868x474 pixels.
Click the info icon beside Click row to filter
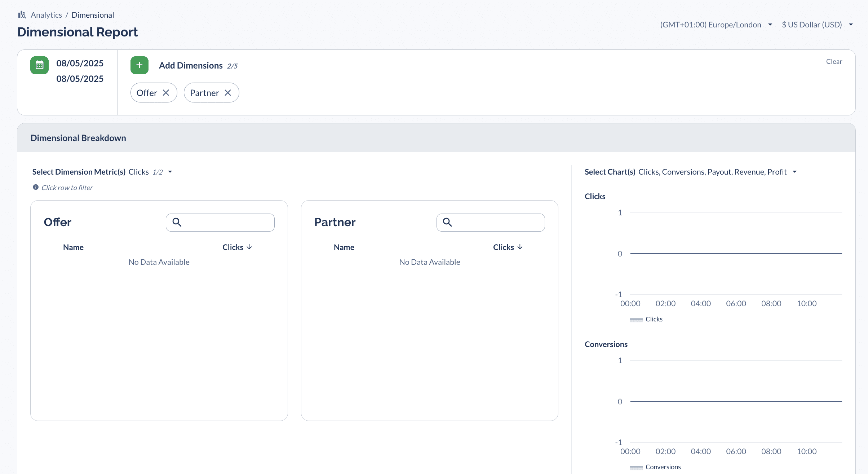pos(36,187)
